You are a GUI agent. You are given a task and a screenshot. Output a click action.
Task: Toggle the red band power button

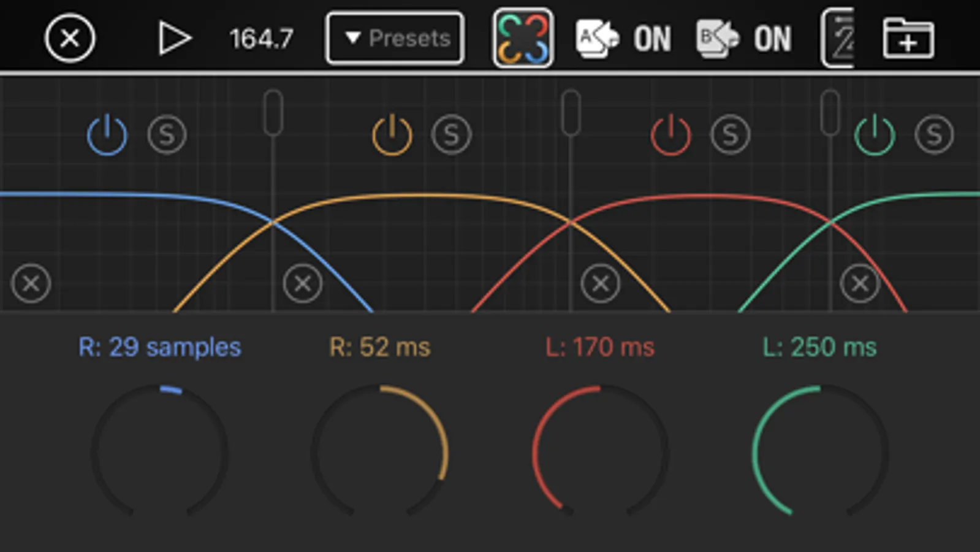click(x=671, y=134)
